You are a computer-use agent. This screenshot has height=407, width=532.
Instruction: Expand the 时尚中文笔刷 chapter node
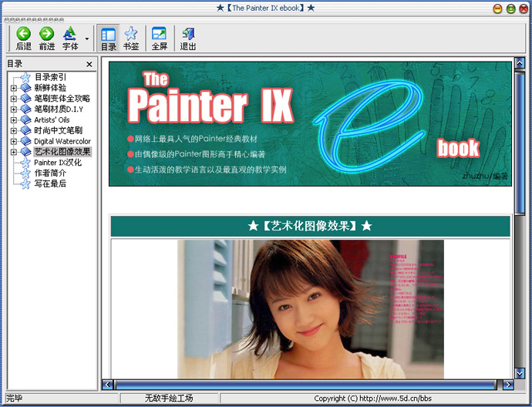pyautogui.click(x=13, y=130)
